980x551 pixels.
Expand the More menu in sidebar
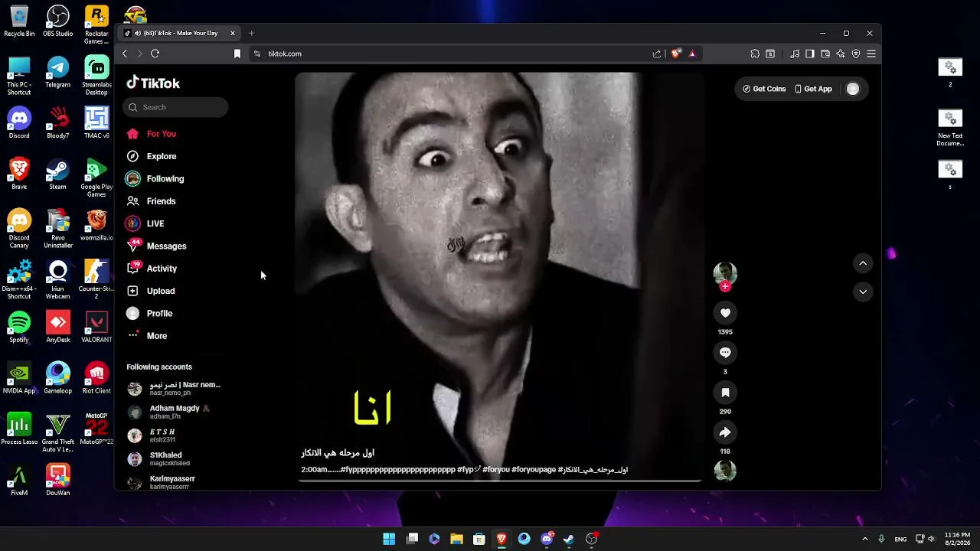coord(147,336)
